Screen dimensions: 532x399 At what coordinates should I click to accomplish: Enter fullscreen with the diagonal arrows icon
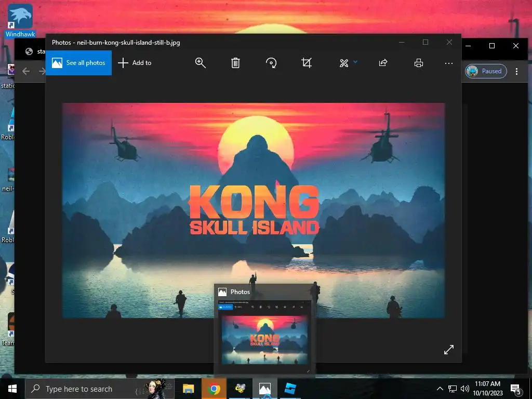[x=448, y=350]
